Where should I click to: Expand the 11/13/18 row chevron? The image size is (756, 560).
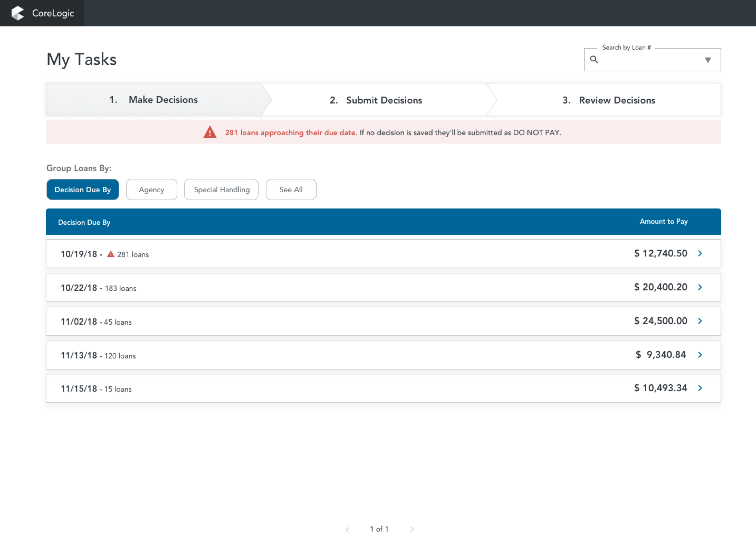coord(700,355)
